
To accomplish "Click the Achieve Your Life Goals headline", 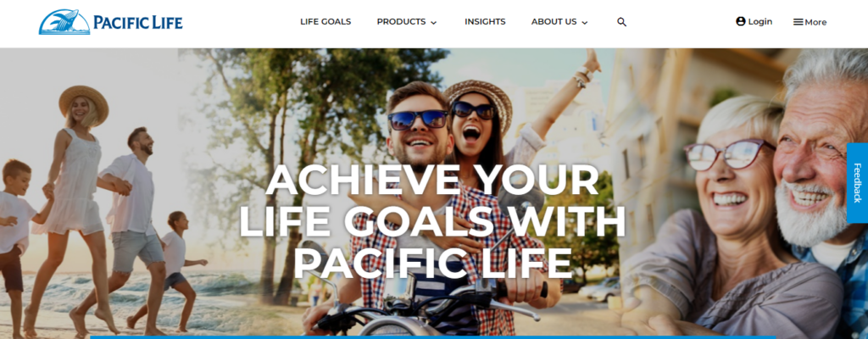I will click(x=432, y=222).
